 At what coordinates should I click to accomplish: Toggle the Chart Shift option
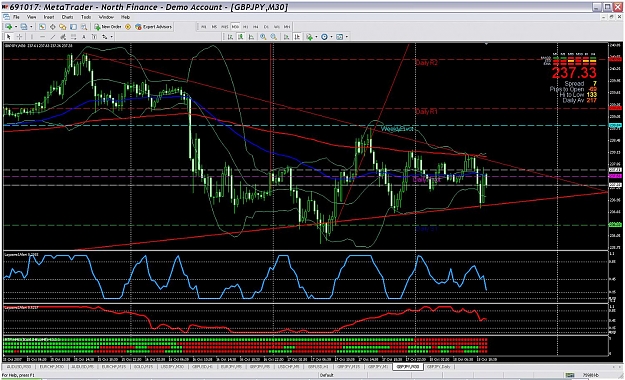tap(297, 37)
